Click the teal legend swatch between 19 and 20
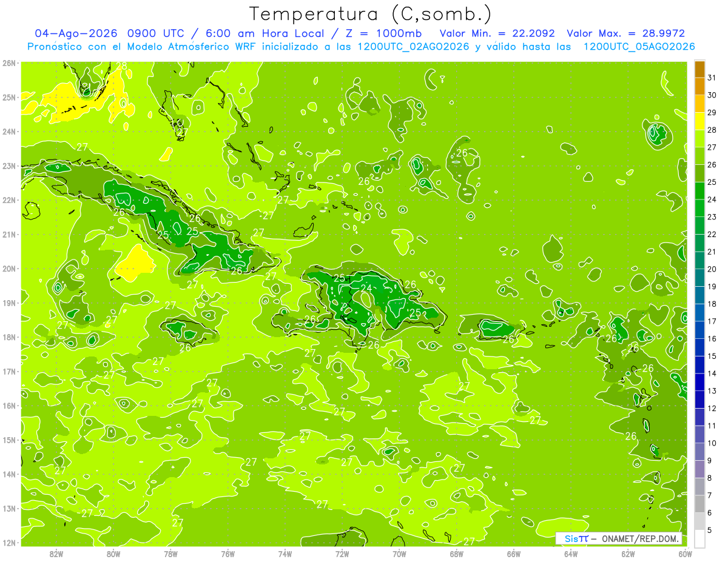The height and width of the screenshot is (562, 728). click(x=699, y=278)
